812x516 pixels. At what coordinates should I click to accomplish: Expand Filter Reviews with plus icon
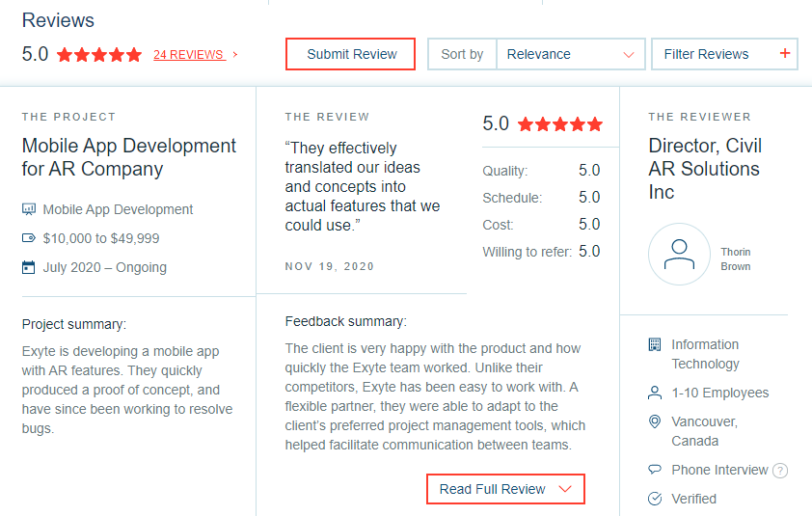click(724, 54)
